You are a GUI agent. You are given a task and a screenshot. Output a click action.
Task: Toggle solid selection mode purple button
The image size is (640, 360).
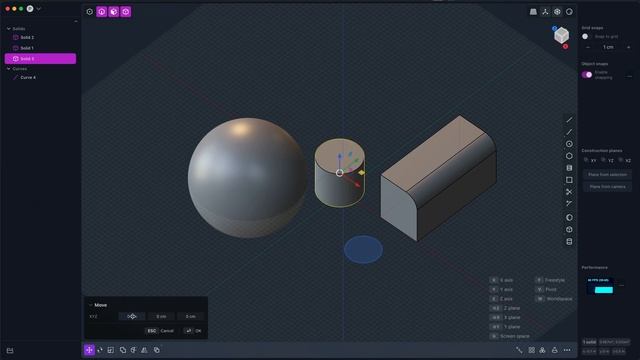[126, 12]
